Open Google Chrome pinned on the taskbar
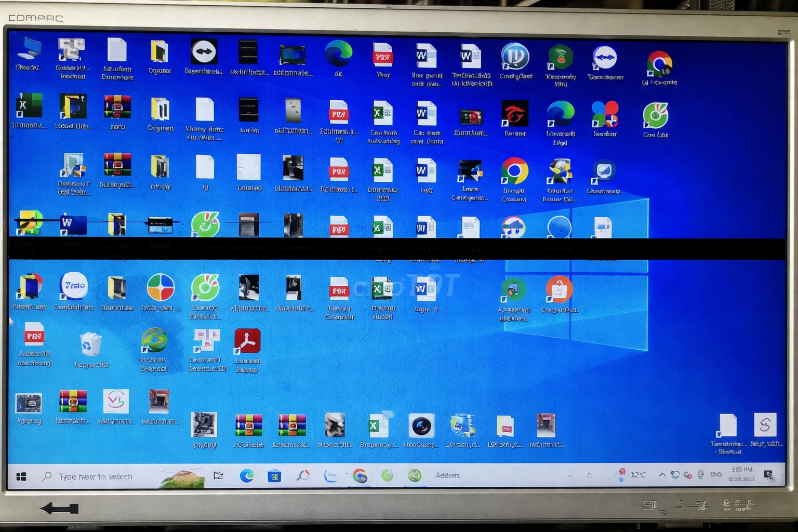 tap(360, 476)
